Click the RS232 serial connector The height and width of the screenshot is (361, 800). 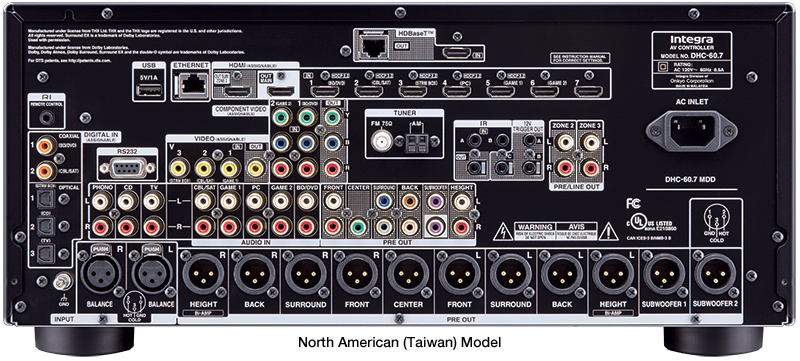[127, 167]
